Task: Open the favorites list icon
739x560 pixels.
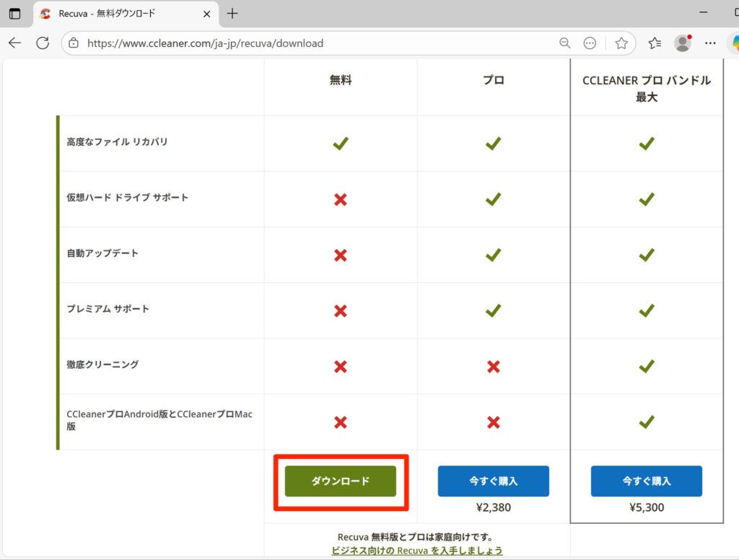Action: click(x=655, y=43)
